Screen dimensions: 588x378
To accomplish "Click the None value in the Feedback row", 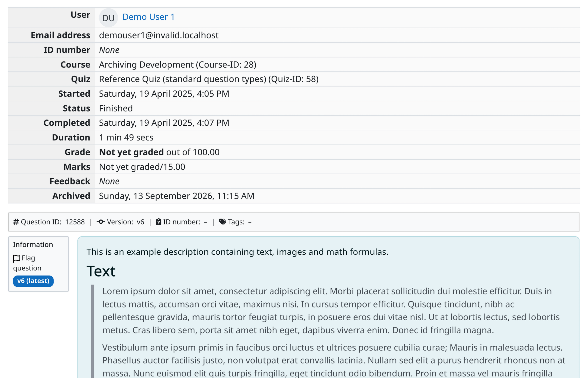I will [x=109, y=181].
